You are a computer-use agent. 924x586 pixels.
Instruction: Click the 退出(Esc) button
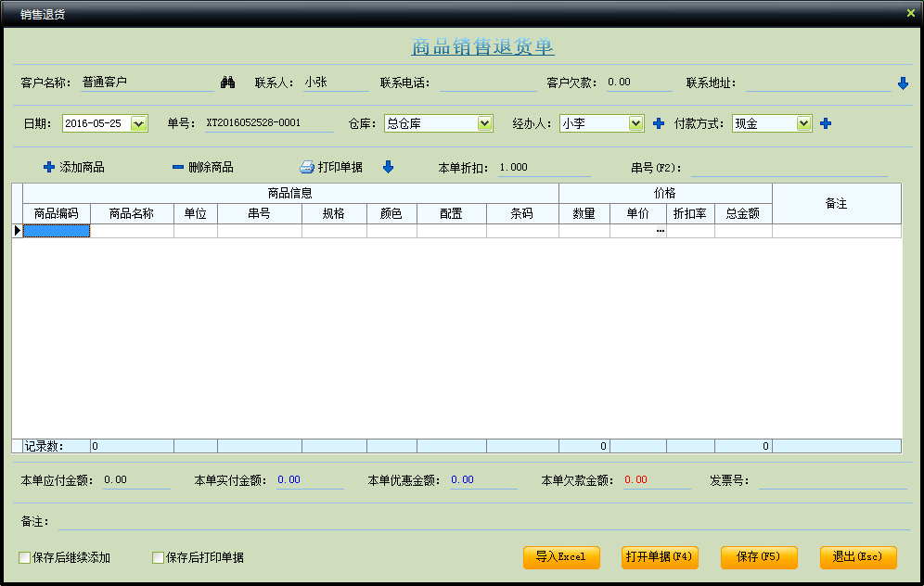(x=858, y=557)
